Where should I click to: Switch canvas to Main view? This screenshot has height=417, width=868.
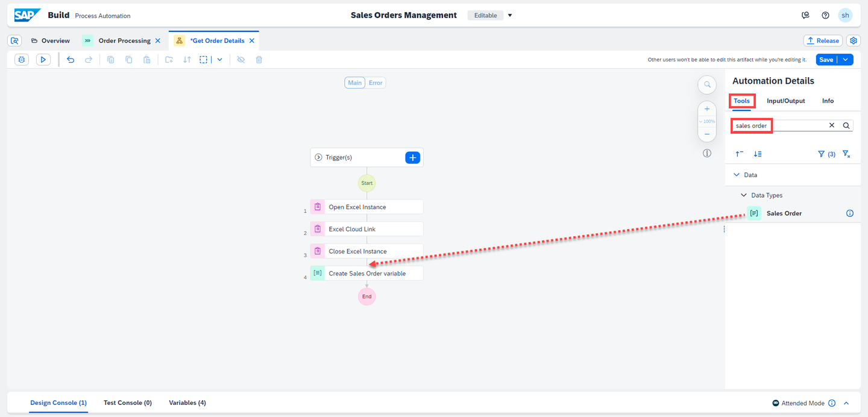(x=355, y=83)
